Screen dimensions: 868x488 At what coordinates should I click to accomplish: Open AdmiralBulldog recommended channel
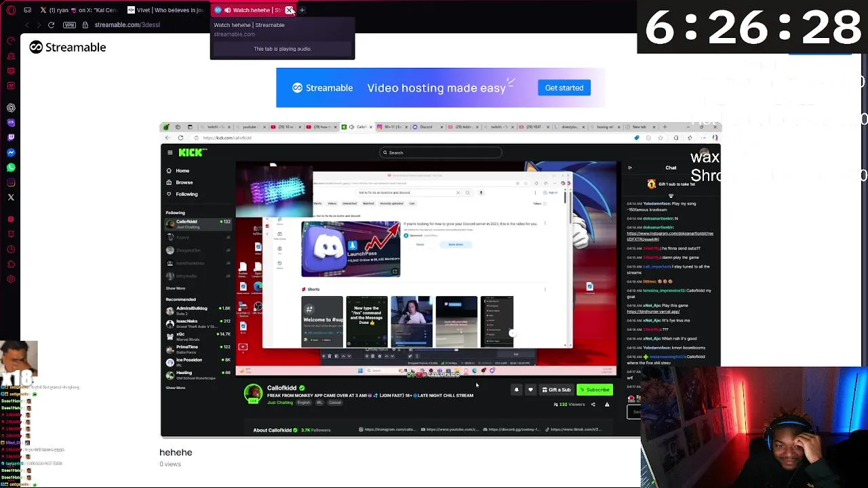pos(199,310)
